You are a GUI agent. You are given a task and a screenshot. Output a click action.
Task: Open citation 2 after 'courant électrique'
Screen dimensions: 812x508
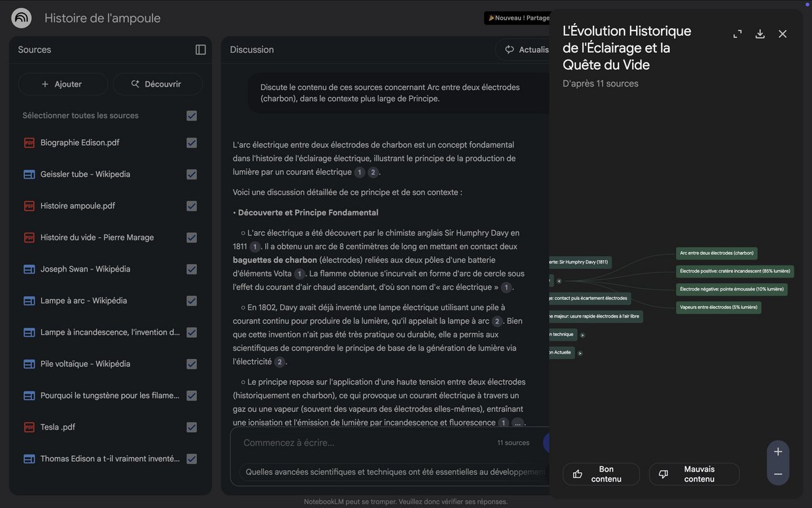pyautogui.click(x=373, y=173)
